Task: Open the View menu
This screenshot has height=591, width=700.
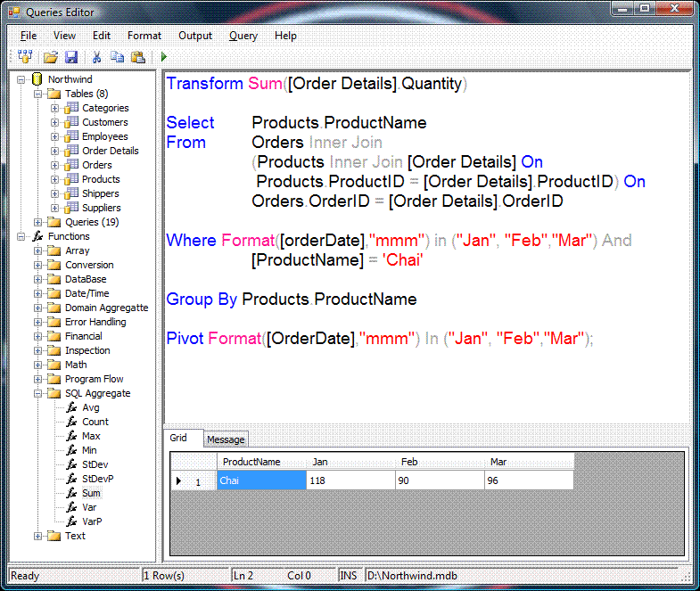Action: coord(64,36)
